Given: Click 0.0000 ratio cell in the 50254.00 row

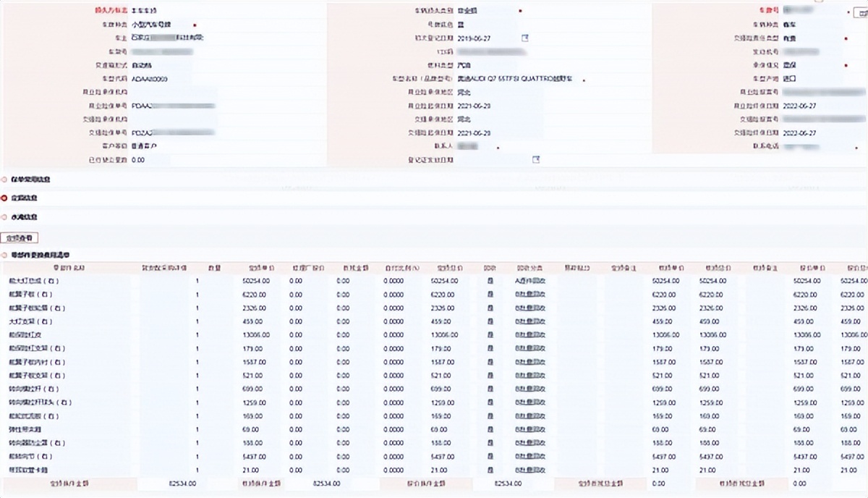Looking at the screenshot, I should (x=393, y=280).
